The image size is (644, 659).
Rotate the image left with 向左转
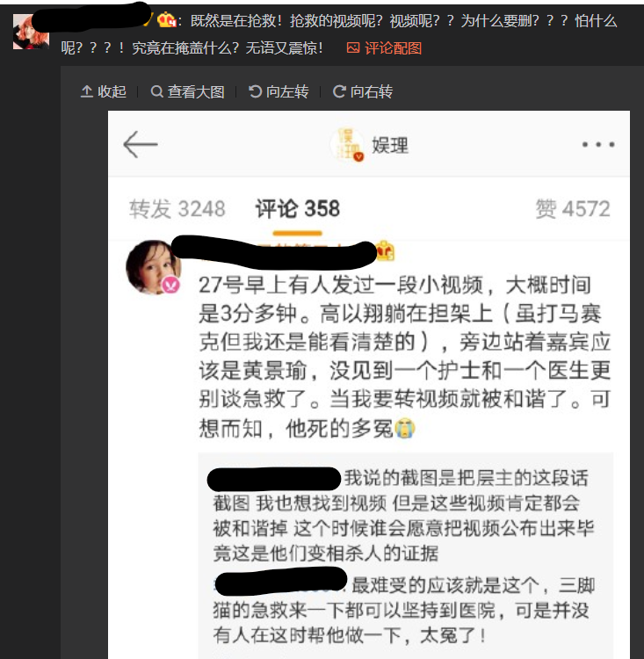[279, 91]
